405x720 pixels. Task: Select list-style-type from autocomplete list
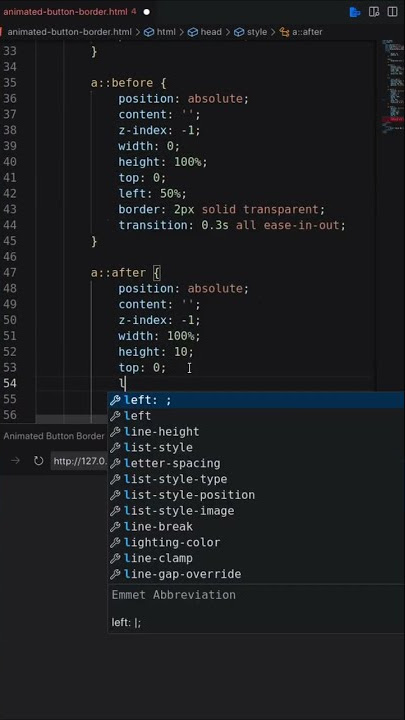point(256,479)
